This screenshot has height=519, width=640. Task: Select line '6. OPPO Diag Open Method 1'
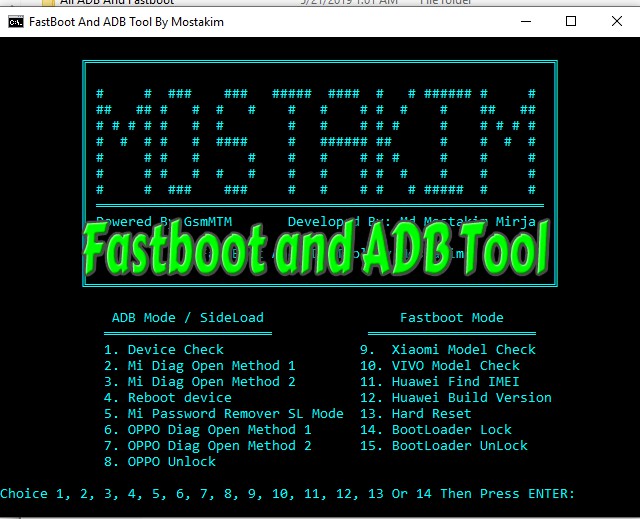click(x=208, y=430)
